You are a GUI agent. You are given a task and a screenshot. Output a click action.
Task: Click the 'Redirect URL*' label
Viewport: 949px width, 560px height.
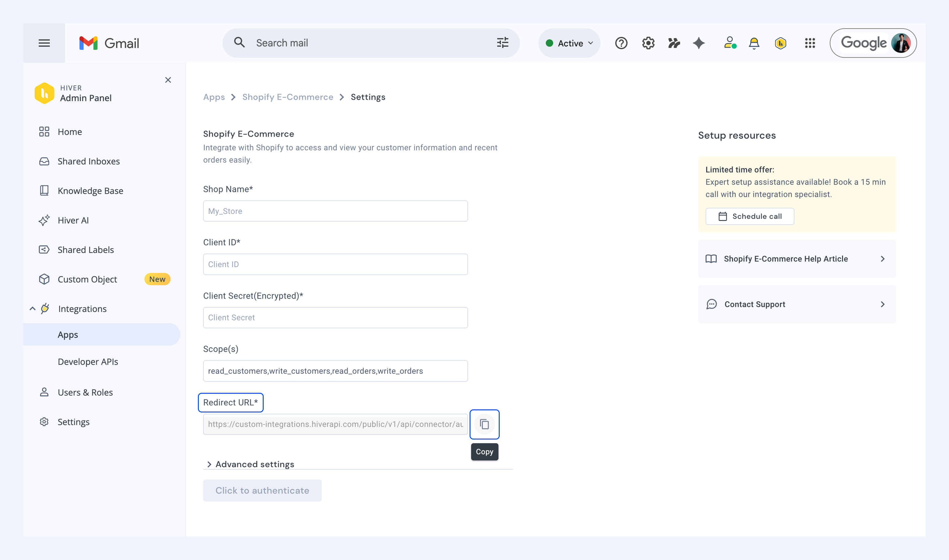(x=230, y=402)
